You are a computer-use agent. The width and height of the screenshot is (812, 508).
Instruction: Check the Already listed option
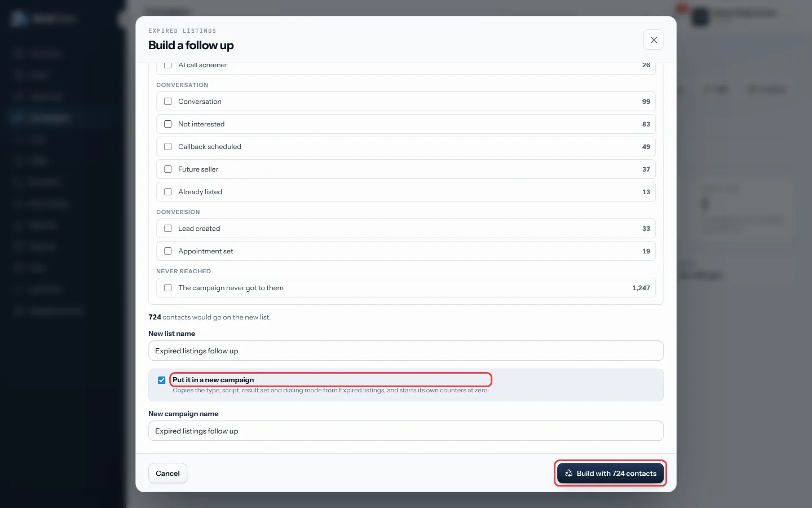point(168,192)
